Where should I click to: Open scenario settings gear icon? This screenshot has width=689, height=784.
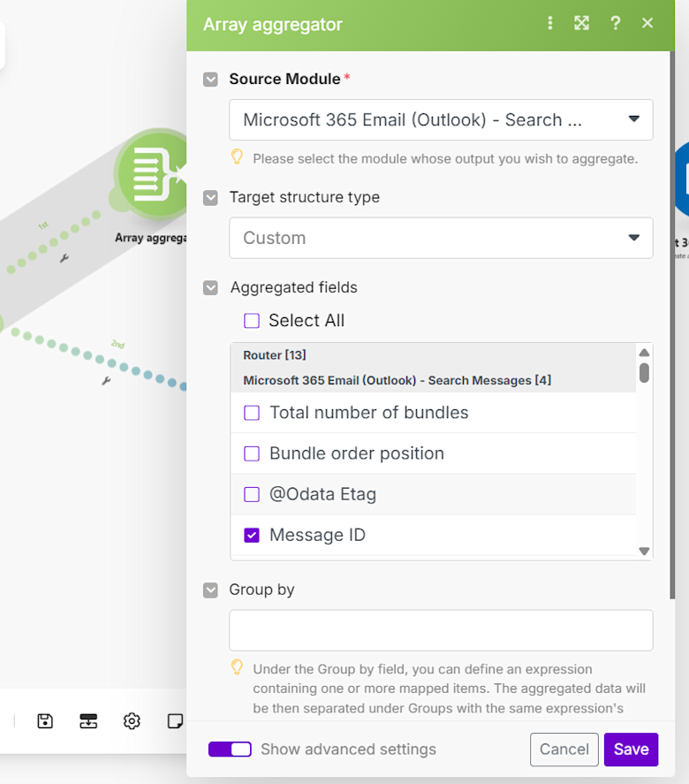coord(132,721)
